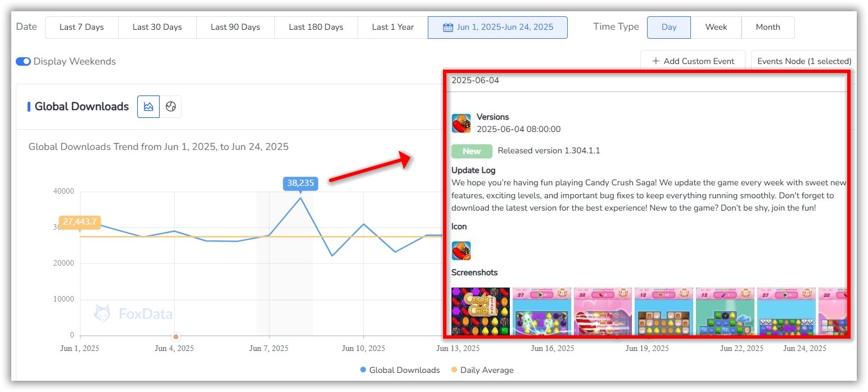
Task: Click the "Versions" heading in the popup
Action: [x=492, y=117]
